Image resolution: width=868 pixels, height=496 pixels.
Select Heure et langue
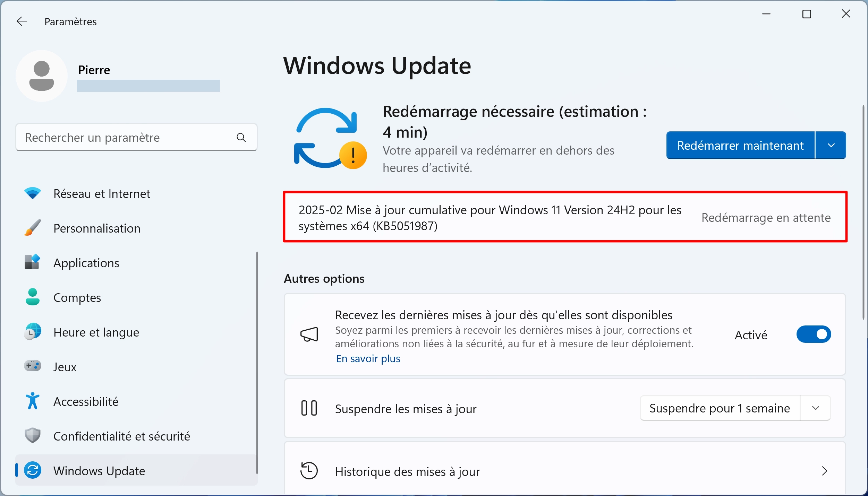click(x=136, y=332)
